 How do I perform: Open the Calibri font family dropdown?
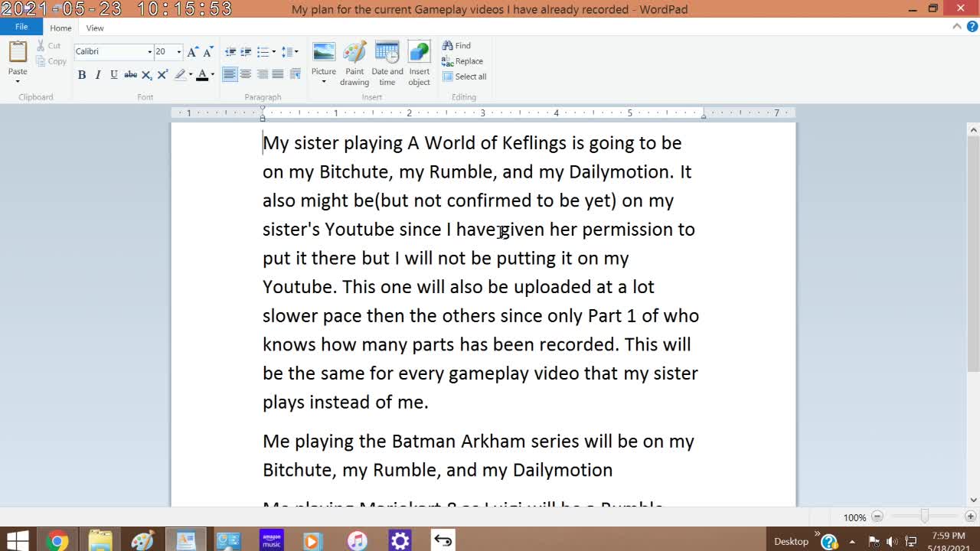click(149, 51)
